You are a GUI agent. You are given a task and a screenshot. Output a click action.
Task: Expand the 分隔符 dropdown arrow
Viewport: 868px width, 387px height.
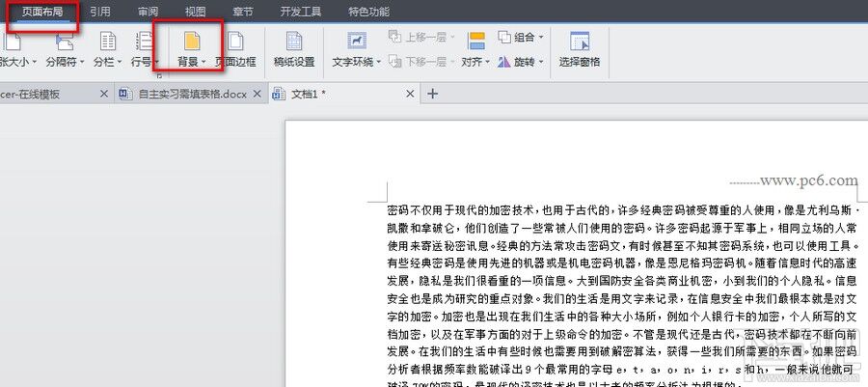[82, 62]
